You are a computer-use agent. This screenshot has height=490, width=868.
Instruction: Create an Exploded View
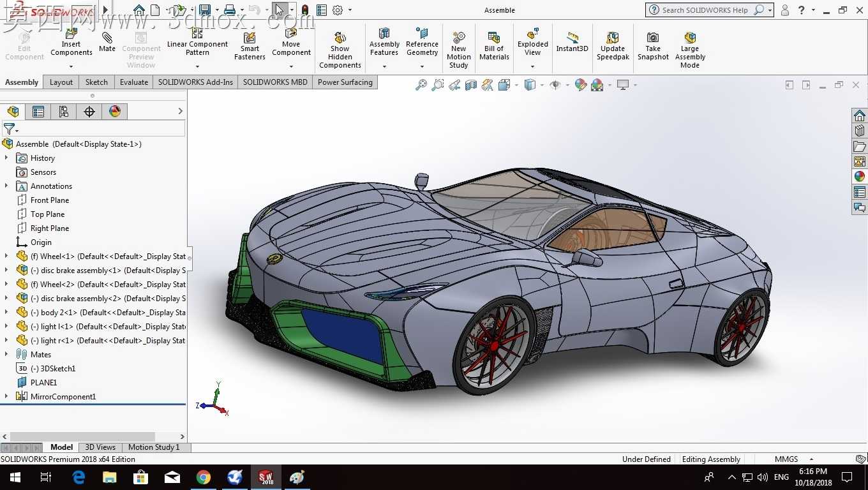coord(533,41)
